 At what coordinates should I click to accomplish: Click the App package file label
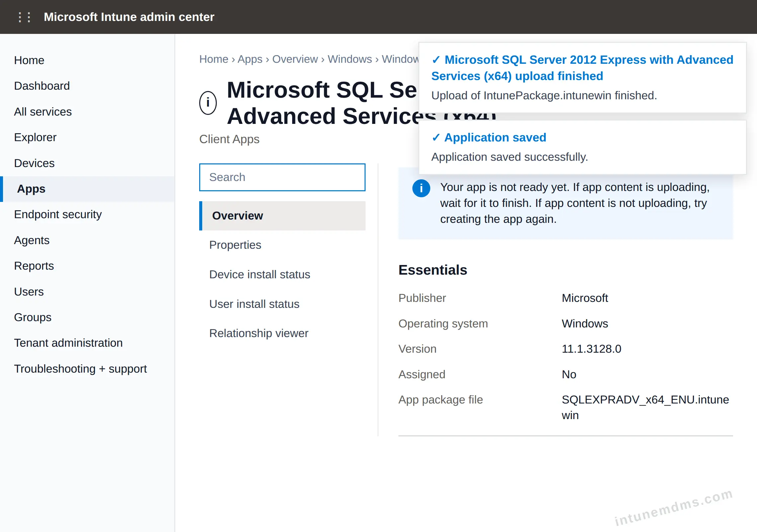click(x=441, y=400)
